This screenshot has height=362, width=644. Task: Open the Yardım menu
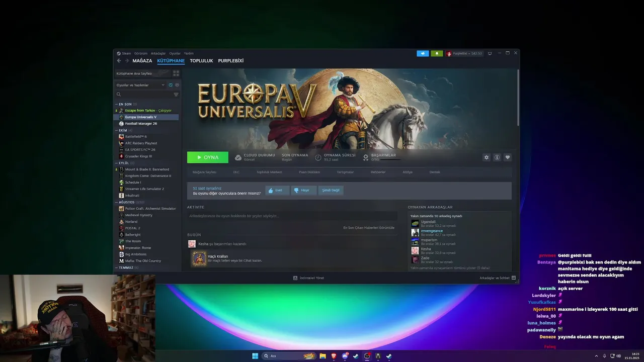click(x=189, y=53)
